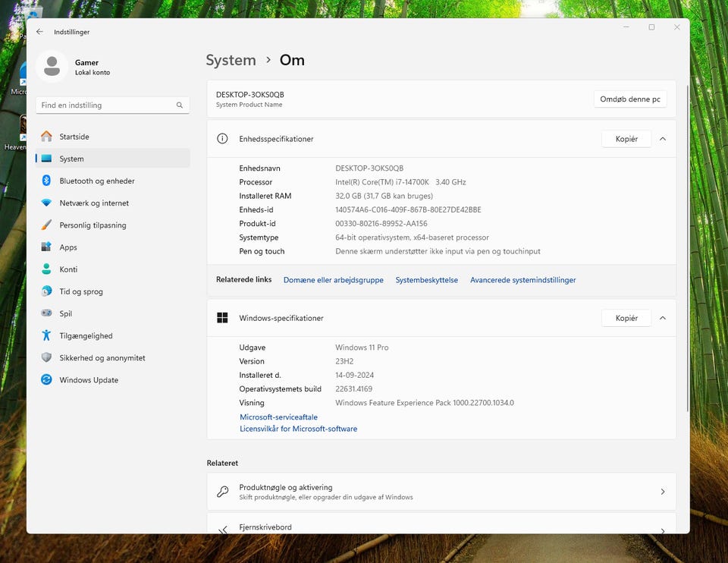Open Sikkerhed og anonymitet shield icon
728x563 pixels.
click(x=47, y=358)
